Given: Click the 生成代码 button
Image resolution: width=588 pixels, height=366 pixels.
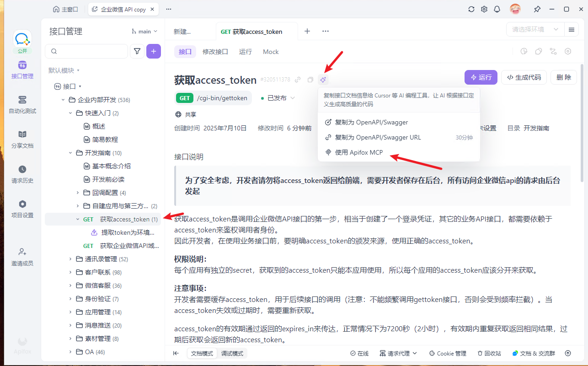Looking at the screenshot, I should click(524, 77).
